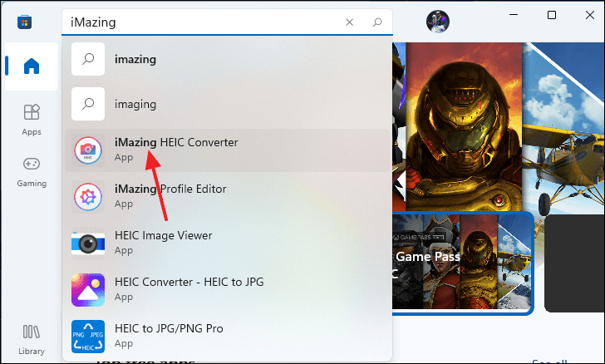Click the Microsoft Store logo icon
The width and height of the screenshot is (605, 364).
click(x=24, y=22)
